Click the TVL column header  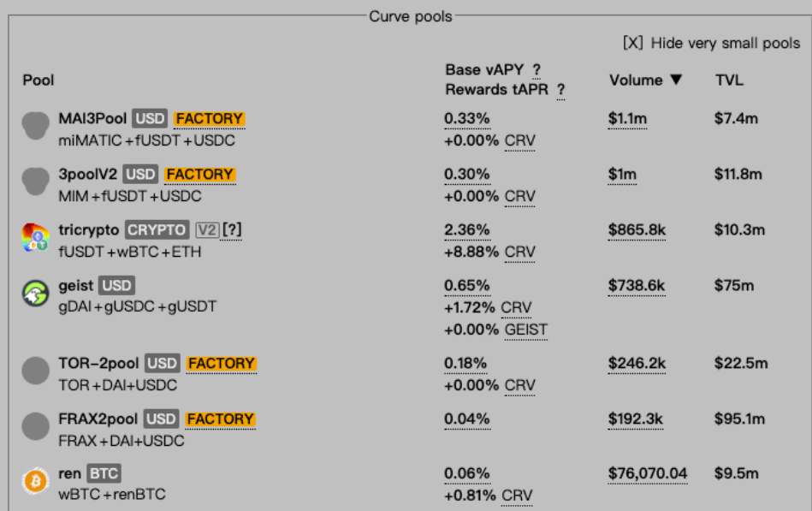coord(729,80)
